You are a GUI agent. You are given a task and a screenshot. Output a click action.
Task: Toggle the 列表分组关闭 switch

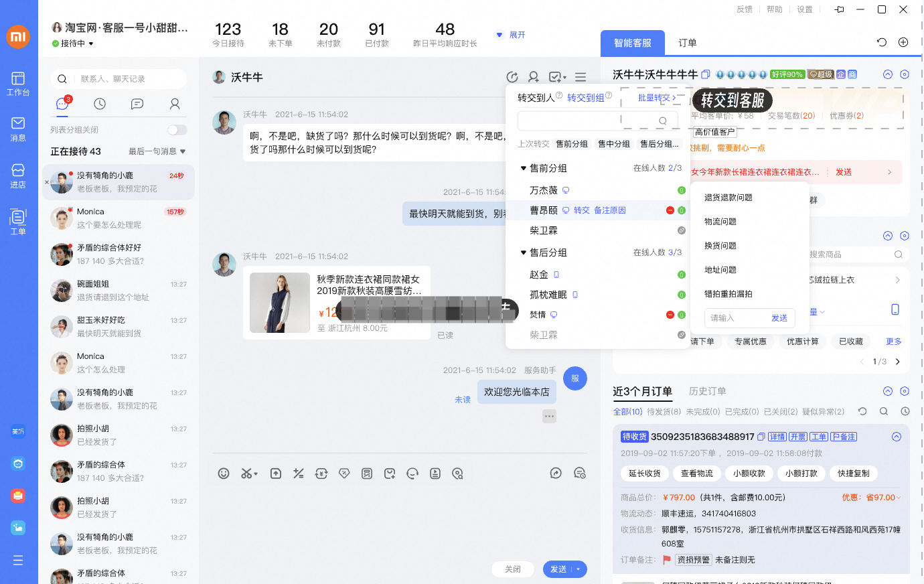[177, 130]
